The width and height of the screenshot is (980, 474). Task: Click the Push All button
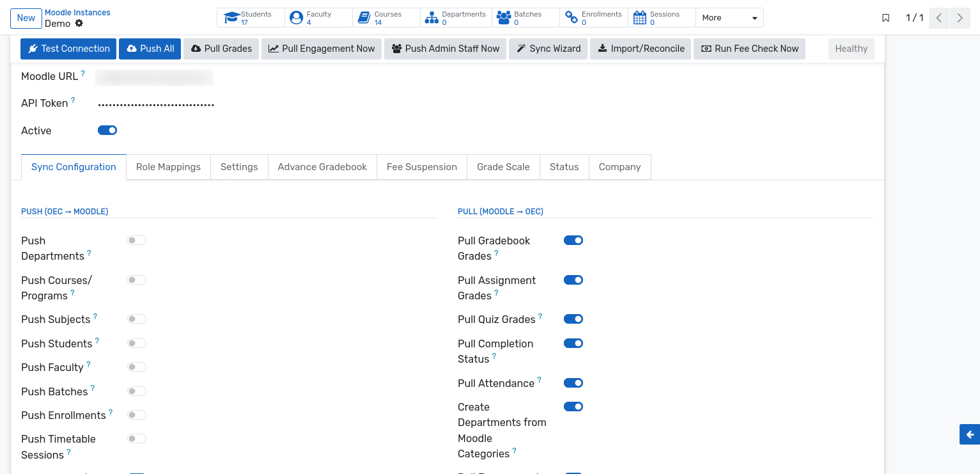tap(150, 49)
